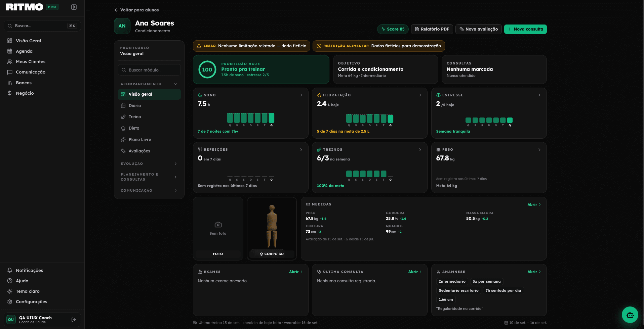Open the chatbot assistant floating button
This screenshot has width=644, height=329.
(x=630, y=315)
